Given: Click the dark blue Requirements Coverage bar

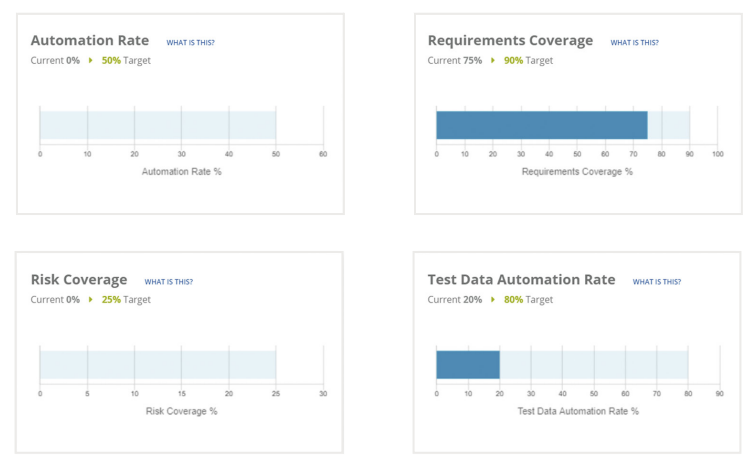Looking at the screenshot, I should coord(541,125).
